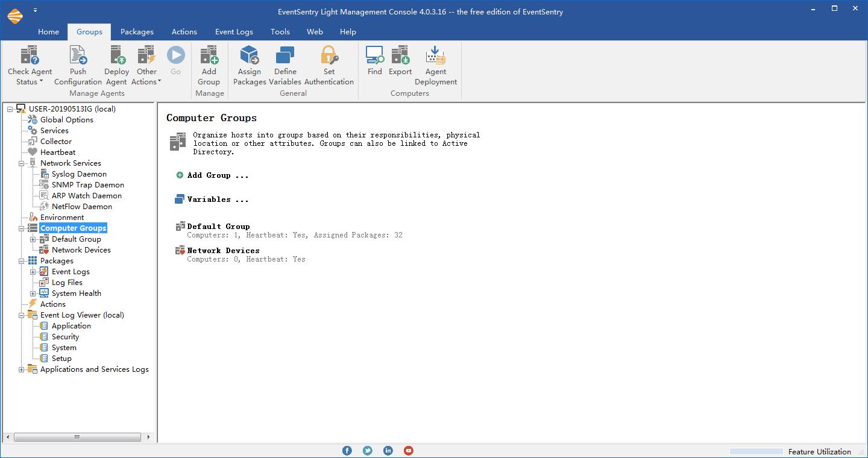Click the 'Add Group ...' link

click(x=218, y=175)
